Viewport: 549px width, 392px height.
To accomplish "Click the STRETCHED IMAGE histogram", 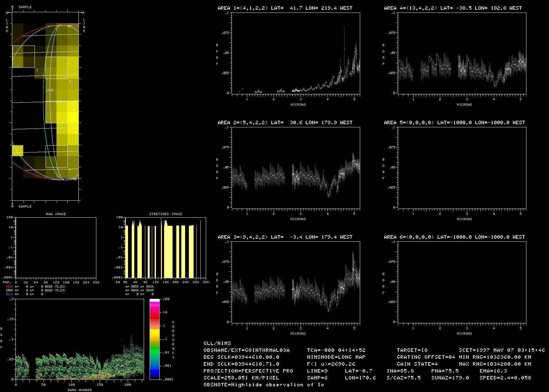I will coord(165,248).
